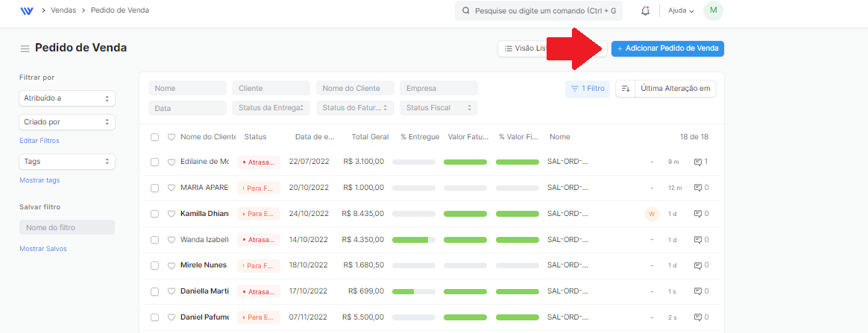Screen dimensions: 868x333
Task: Click Mostrar tags link
Action: [40, 180]
